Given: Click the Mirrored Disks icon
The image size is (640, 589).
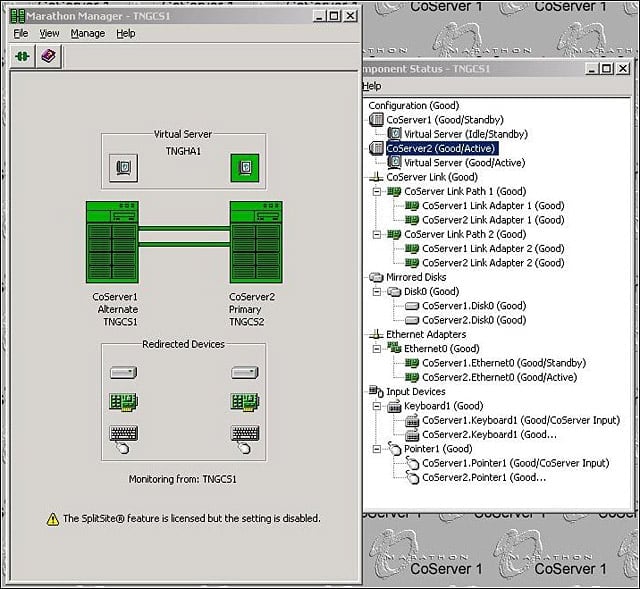Looking at the screenshot, I should [376, 277].
